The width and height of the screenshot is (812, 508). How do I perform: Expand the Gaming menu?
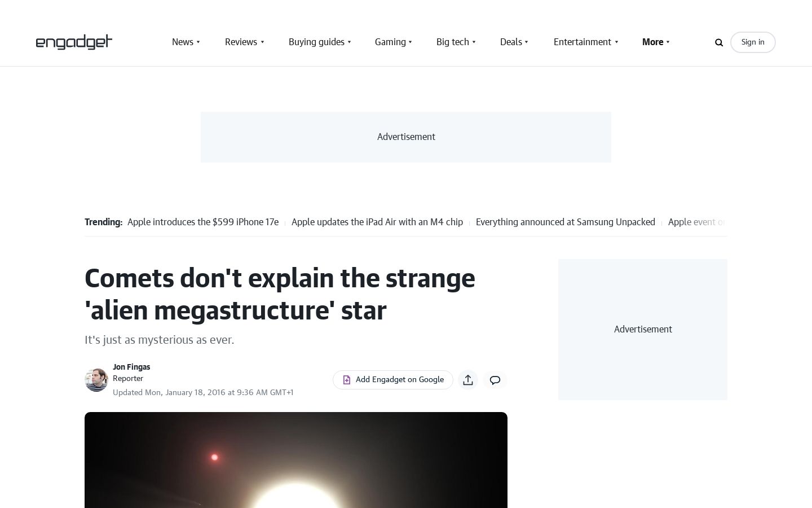394,42
